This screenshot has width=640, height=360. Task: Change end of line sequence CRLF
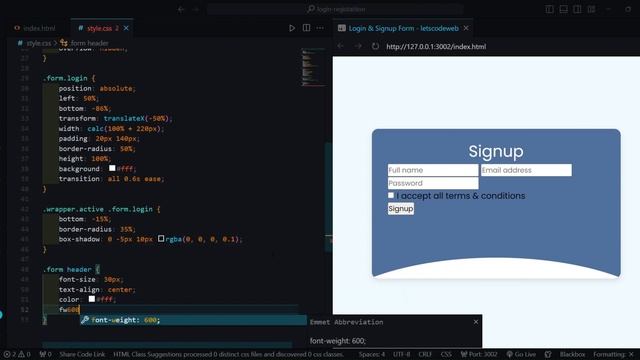(x=425, y=354)
